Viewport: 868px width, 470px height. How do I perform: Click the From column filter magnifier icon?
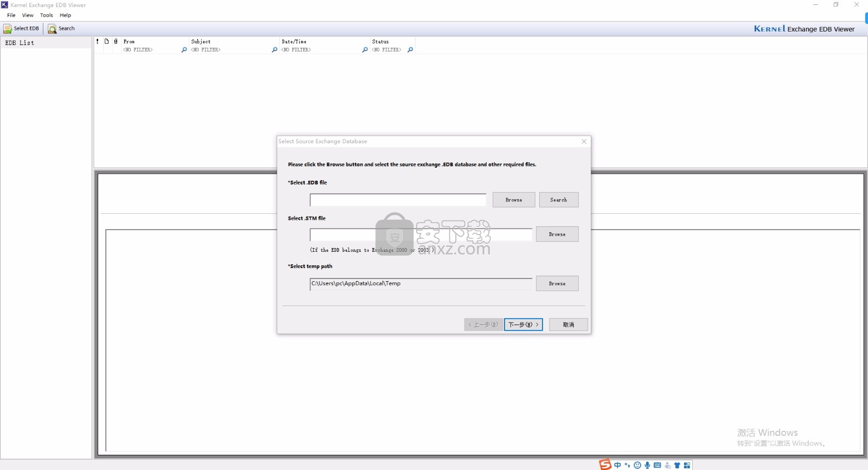click(x=184, y=50)
